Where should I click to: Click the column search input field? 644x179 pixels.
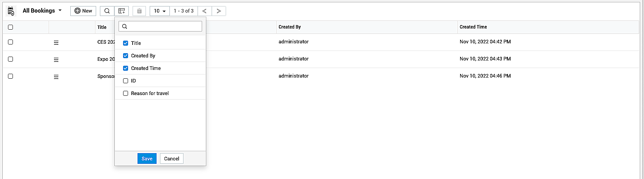point(164,26)
